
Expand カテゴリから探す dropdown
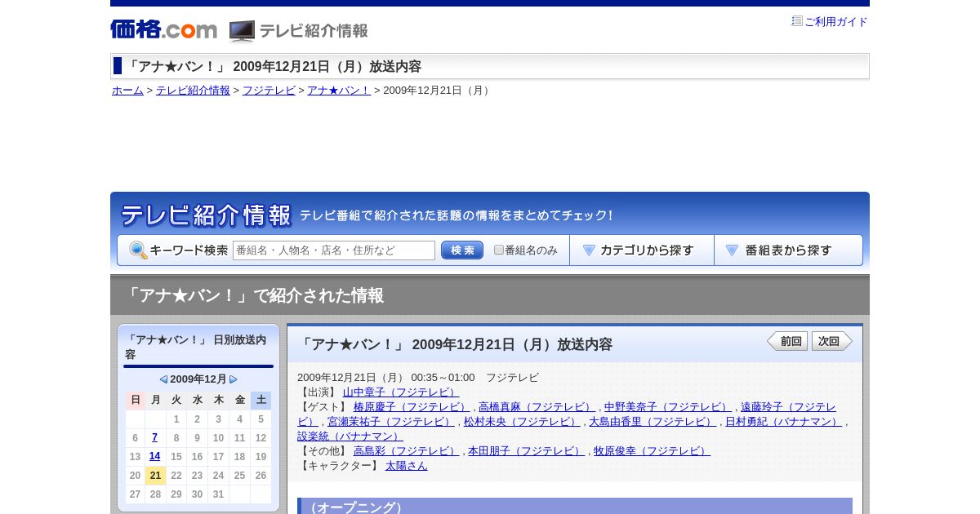(x=642, y=250)
